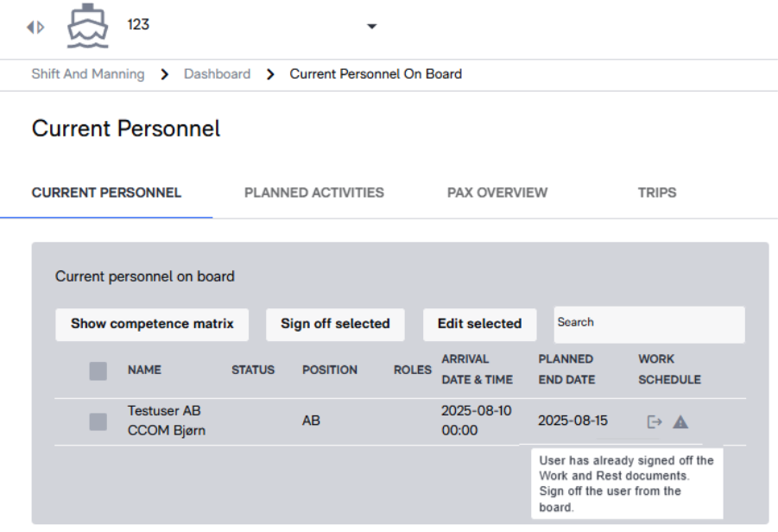Click the warning triangle icon in work schedule
The height and width of the screenshot is (532, 778).
(680, 421)
